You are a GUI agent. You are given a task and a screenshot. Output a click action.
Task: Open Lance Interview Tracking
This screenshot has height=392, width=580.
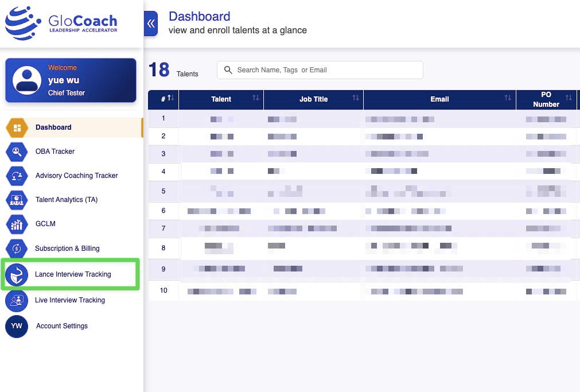(x=73, y=274)
